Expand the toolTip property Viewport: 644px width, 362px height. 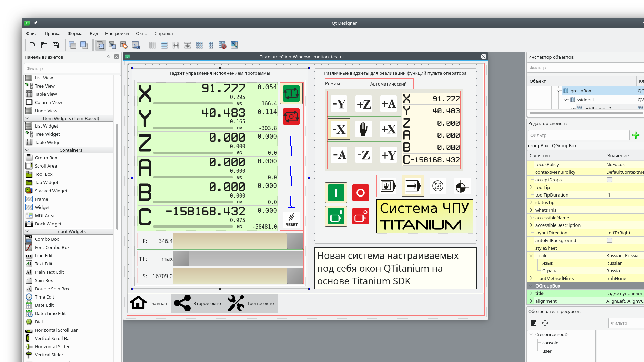[531, 187]
